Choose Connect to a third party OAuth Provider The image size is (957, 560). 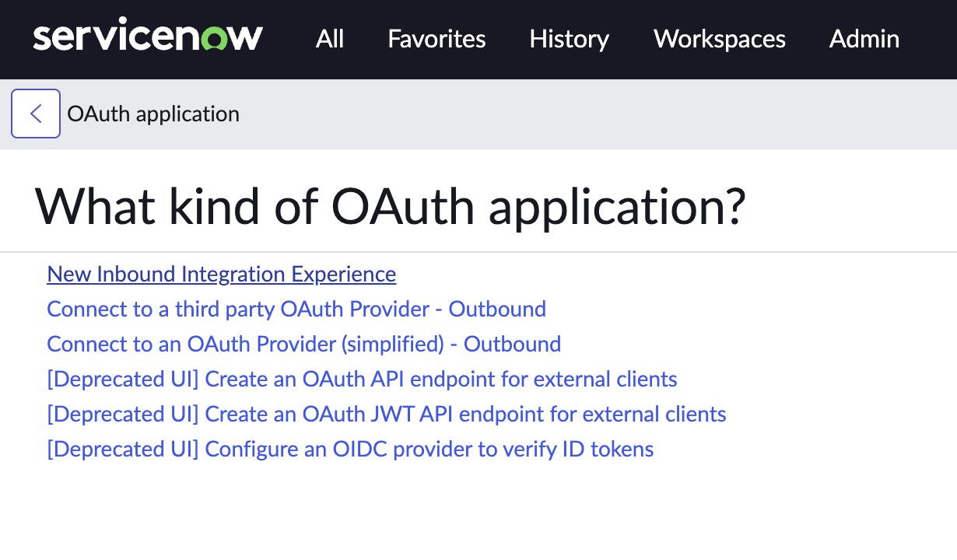tap(296, 309)
